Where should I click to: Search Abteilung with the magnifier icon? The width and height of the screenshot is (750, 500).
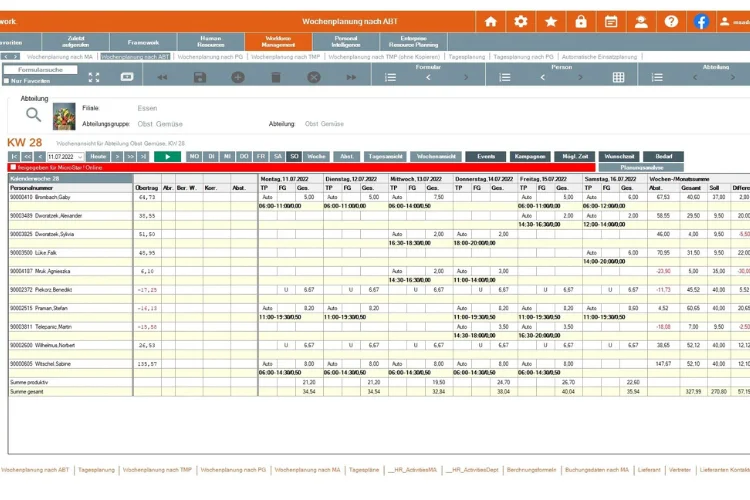coord(33,115)
